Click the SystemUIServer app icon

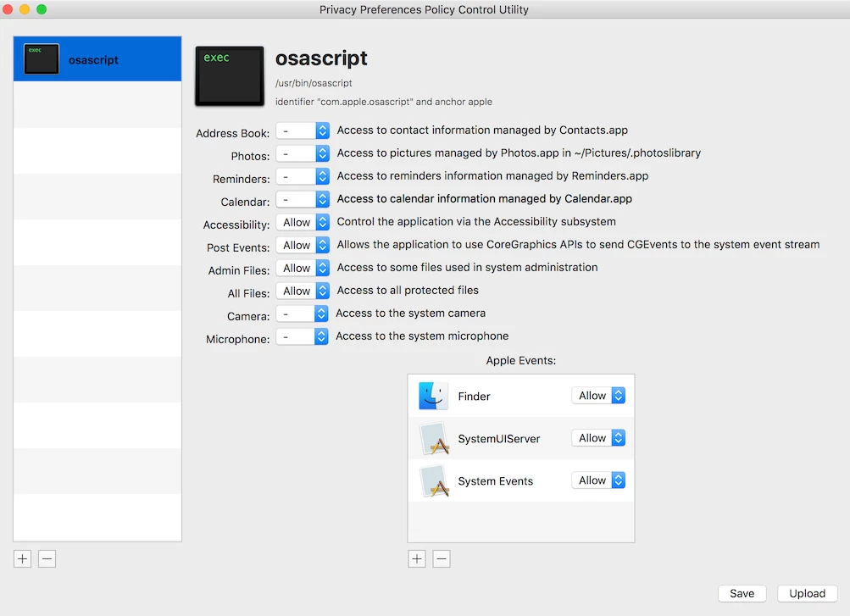[x=435, y=439]
